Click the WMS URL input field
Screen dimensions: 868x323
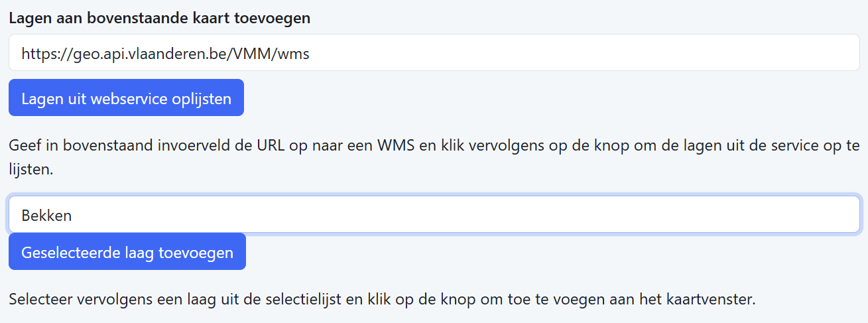[x=434, y=53]
